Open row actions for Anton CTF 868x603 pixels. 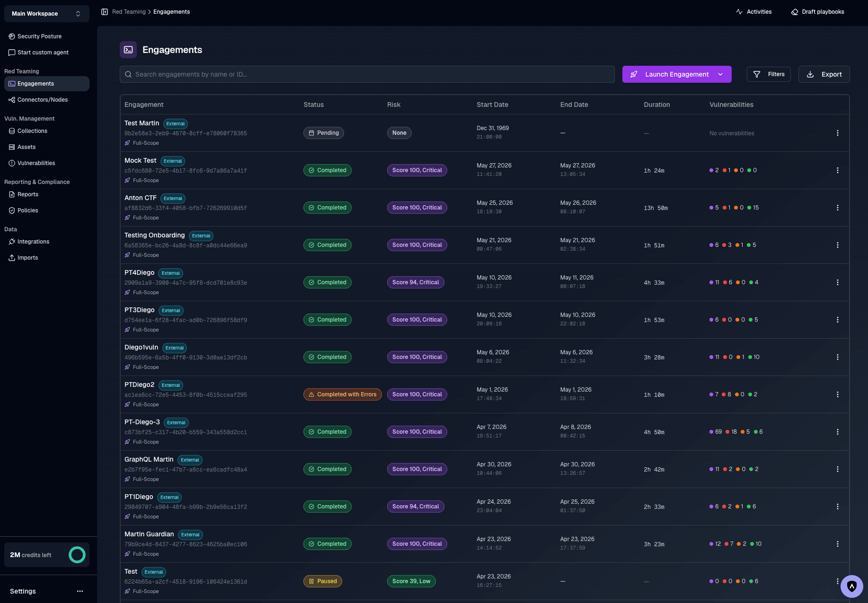(838, 208)
